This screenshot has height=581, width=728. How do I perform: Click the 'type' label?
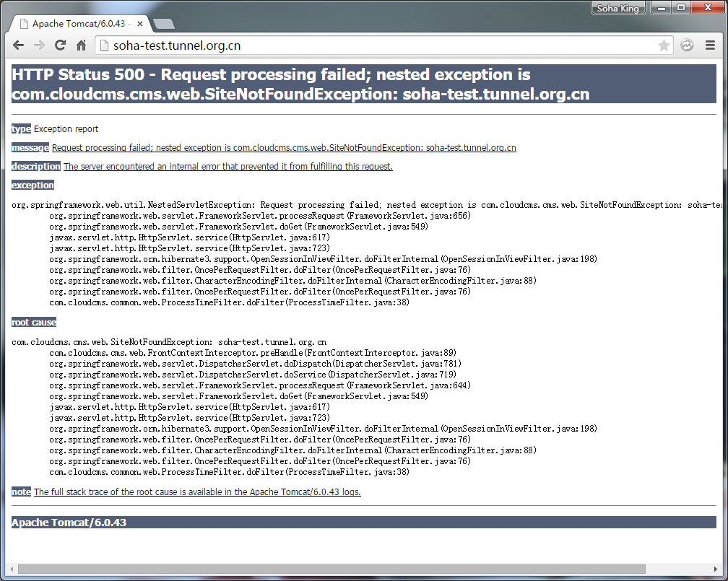click(22, 129)
